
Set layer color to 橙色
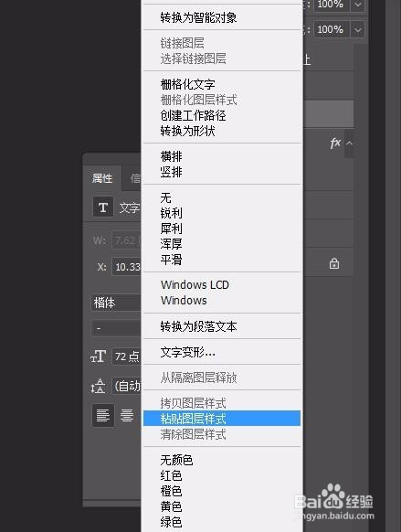click(222, 491)
